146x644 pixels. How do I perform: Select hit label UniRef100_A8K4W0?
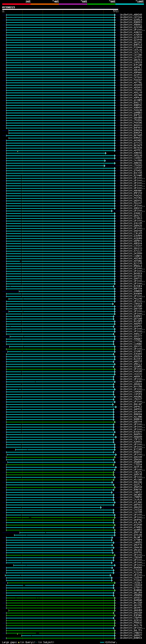click(x=131, y=191)
